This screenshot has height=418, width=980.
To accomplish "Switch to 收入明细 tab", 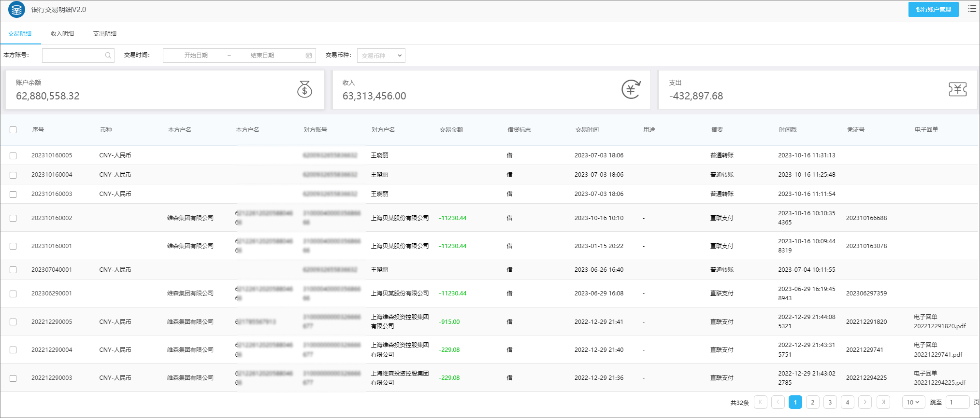I will [x=62, y=34].
